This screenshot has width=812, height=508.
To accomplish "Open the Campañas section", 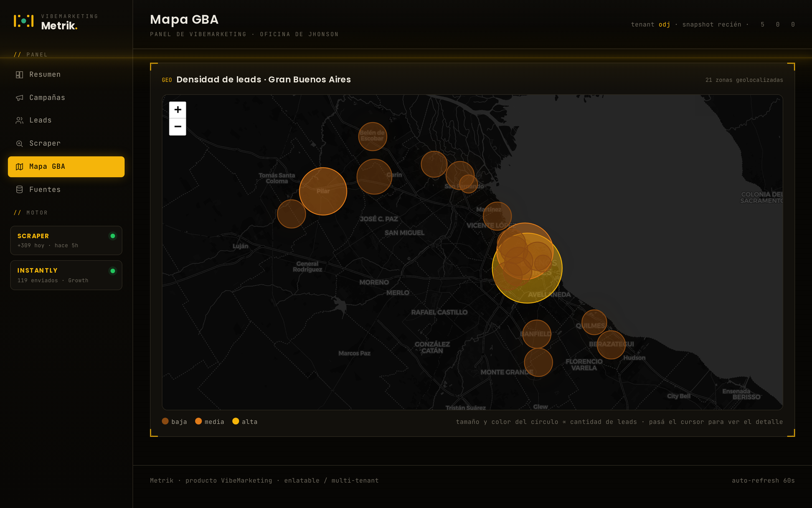I will [66, 98].
